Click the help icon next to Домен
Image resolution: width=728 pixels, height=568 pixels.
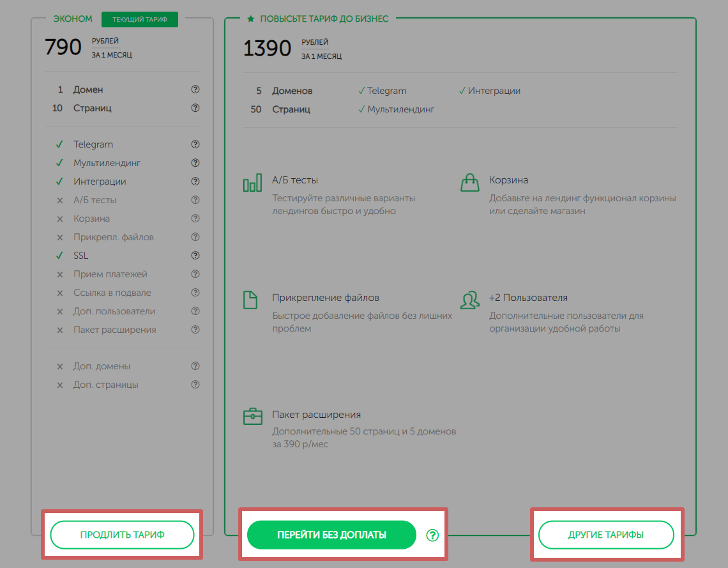click(195, 90)
